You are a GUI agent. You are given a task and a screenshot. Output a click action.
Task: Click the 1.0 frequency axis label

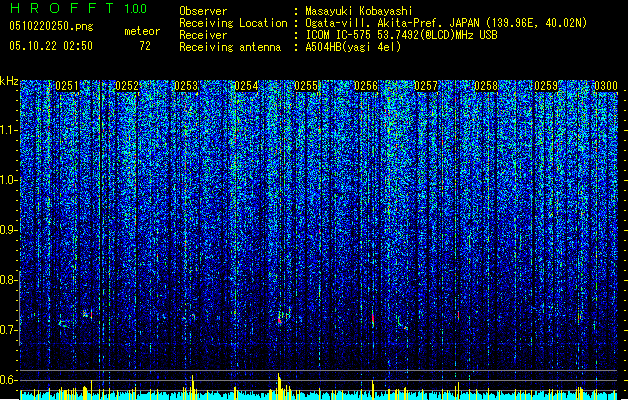point(8,180)
